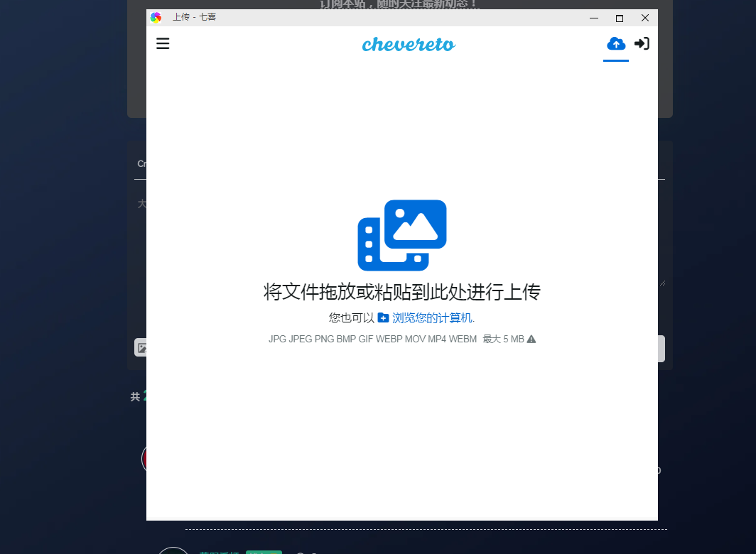Click the sign-in arrow icon

tap(642, 44)
